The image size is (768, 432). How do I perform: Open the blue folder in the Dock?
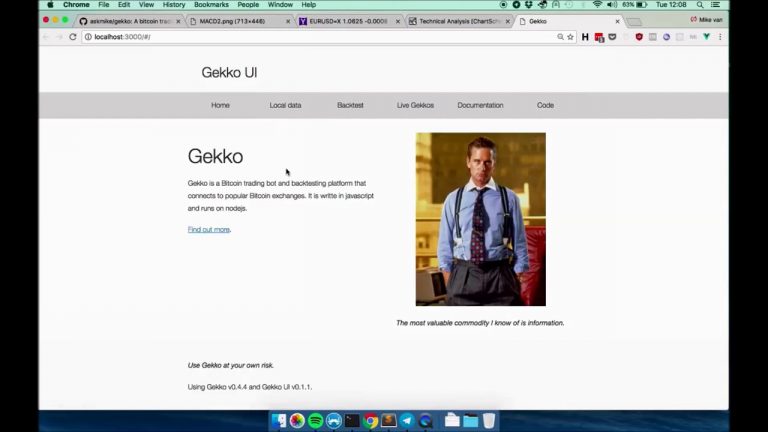point(471,420)
